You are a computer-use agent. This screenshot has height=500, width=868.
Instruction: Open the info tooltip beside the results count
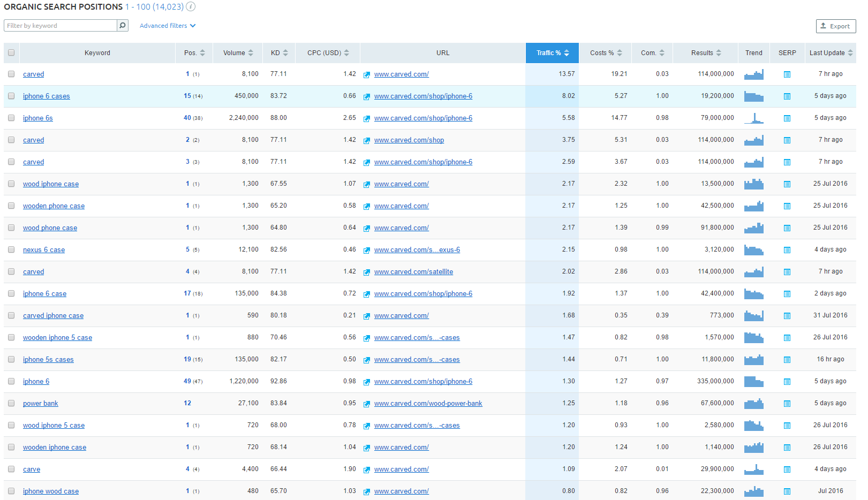[x=190, y=6]
